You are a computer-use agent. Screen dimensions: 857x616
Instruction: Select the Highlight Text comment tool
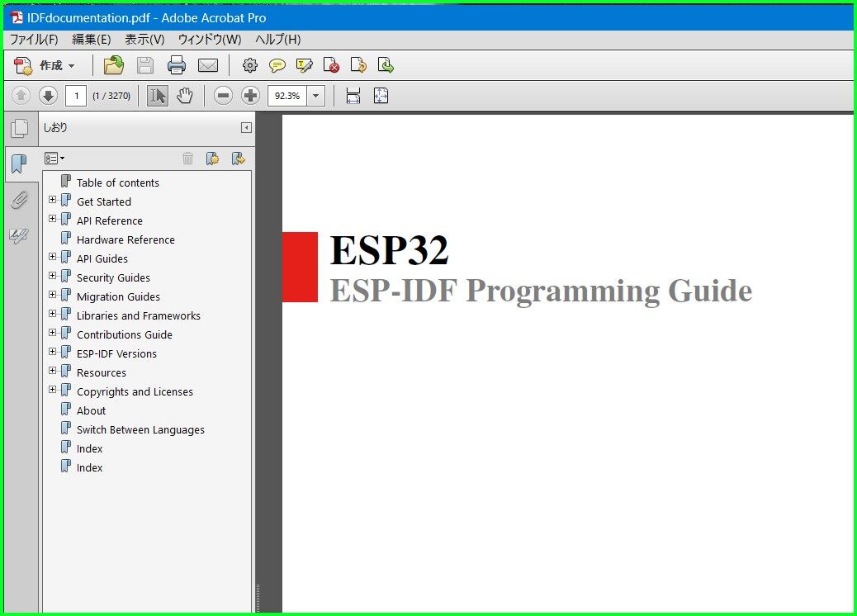point(305,65)
